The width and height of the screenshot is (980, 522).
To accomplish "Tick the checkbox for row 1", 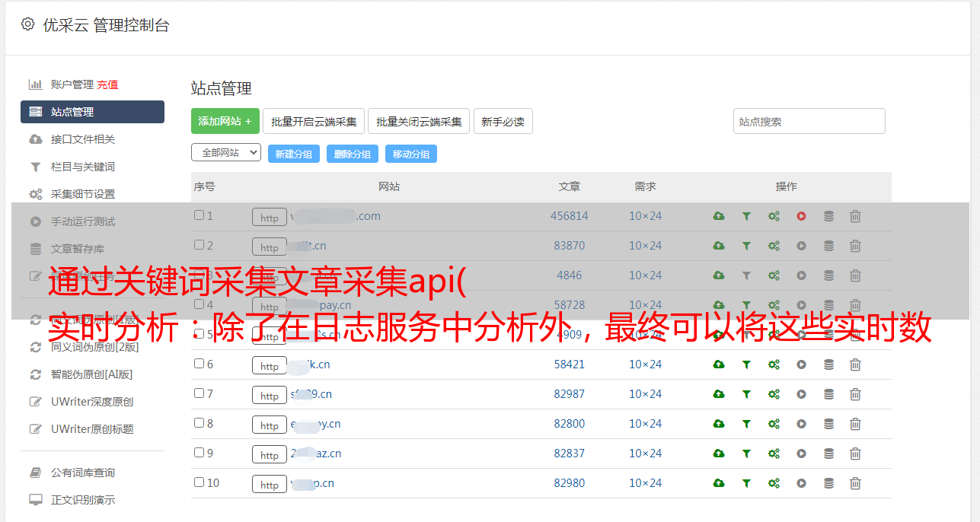I will click(199, 215).
